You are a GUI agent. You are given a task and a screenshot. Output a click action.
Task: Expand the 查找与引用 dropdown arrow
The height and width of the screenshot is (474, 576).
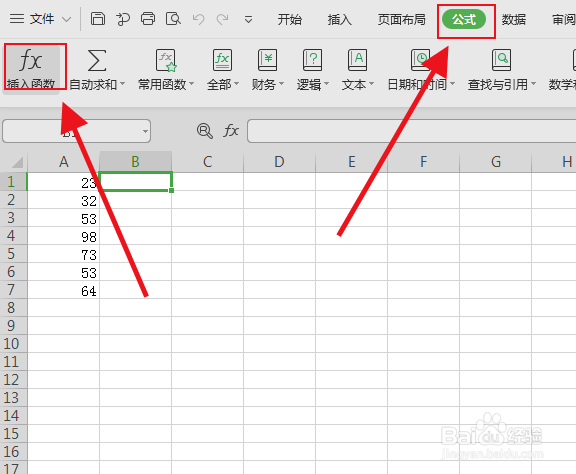pyautogui.click(x=533, y=84)
